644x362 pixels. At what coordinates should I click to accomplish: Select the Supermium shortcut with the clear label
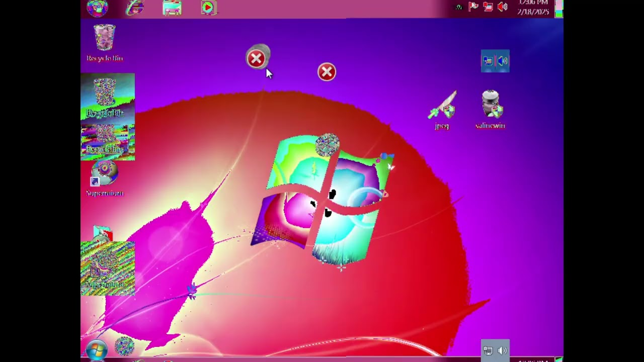click(x=105, y=179)
